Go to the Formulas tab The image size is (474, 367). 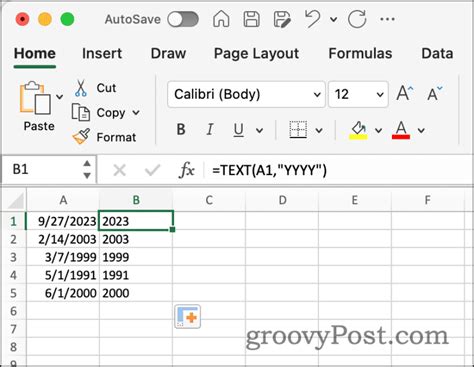pyautogui.click(x=360, y=53)
